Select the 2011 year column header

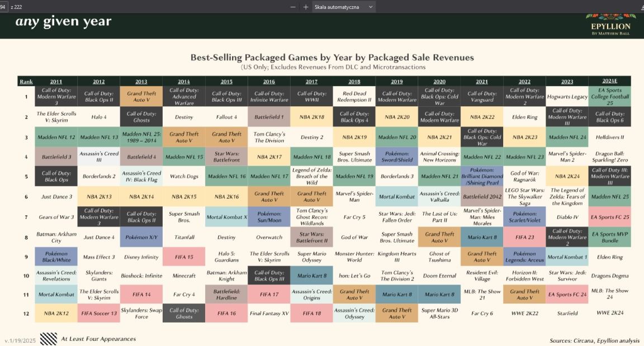coord(56,82)
